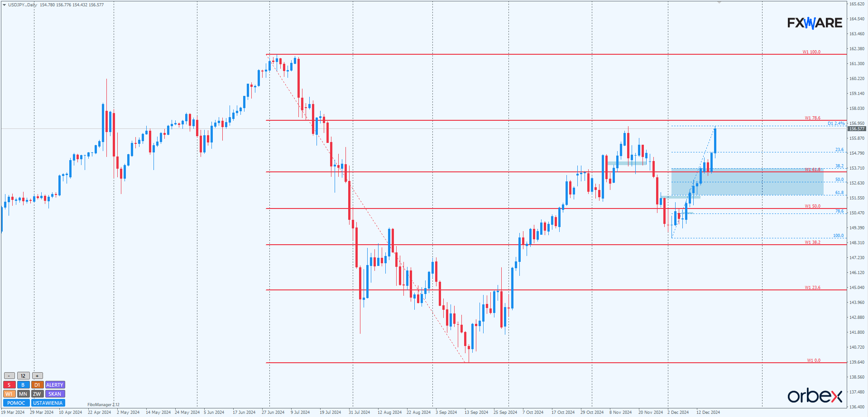Click the blue B buy button
The width and height of the screenshot is (868, 417).
pyautogui.click(x=23, y=385)
